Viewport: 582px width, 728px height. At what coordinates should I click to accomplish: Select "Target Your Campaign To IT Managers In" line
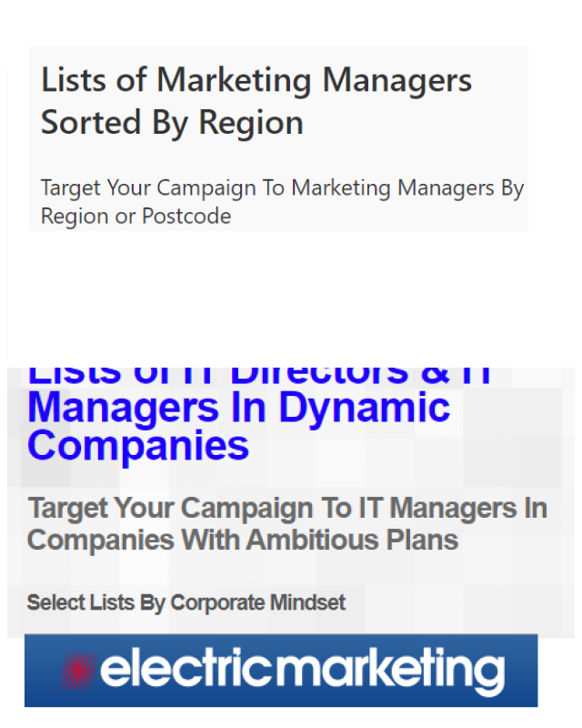pyautogui.click(x=287, y=509)
